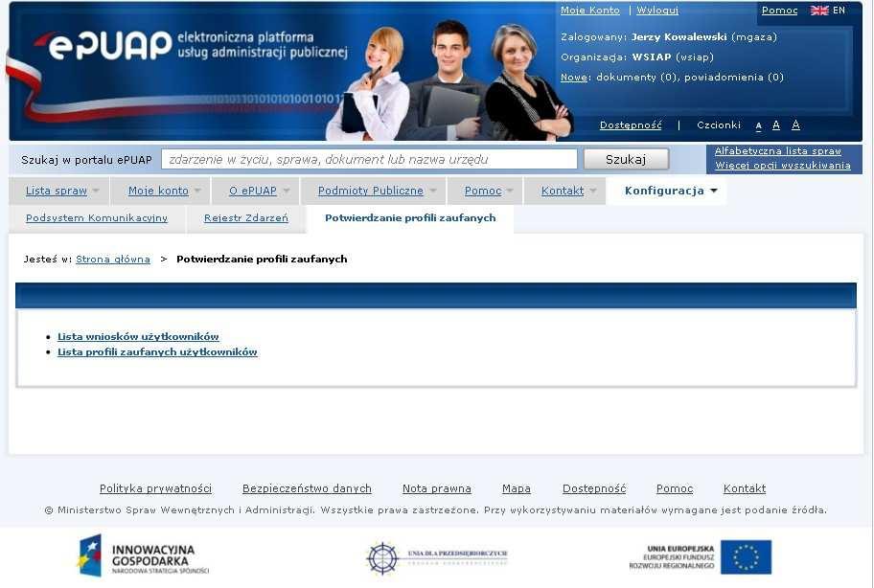
Task: Open the Podmioty Publiczne menu
Action: [x=371, y=191]
